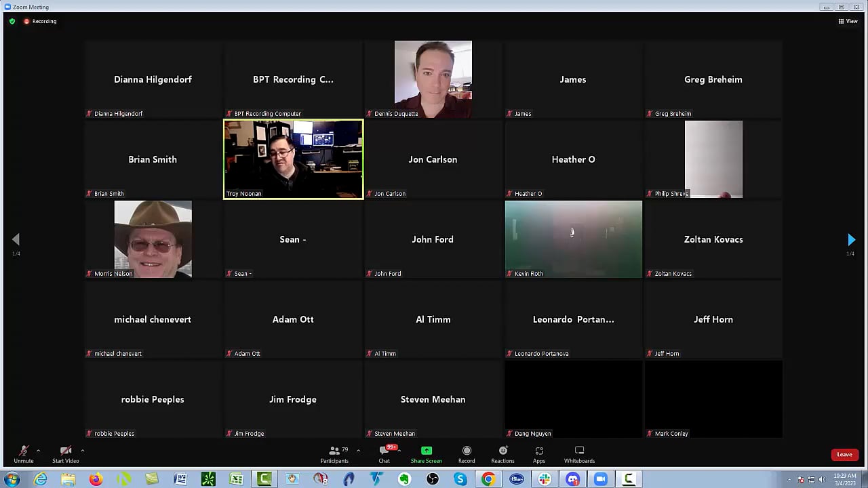Show hidden system tray icons
Image resolution: width=868 pixels, height=488 pixels.
[789, 480]
